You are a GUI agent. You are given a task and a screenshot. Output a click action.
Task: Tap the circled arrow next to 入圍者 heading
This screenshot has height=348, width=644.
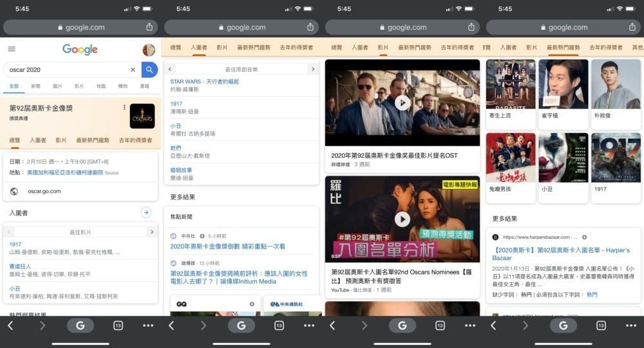pyautogui.click(x=146, y=212)
